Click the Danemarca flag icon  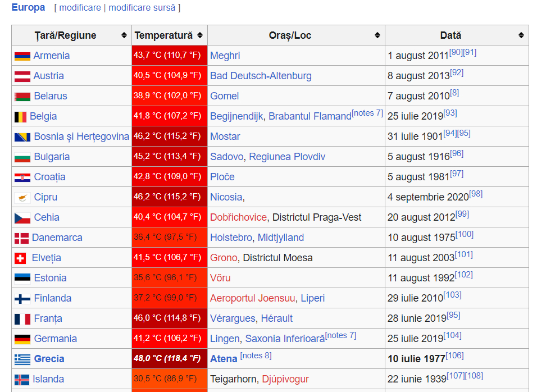click(x=21, y=238)
